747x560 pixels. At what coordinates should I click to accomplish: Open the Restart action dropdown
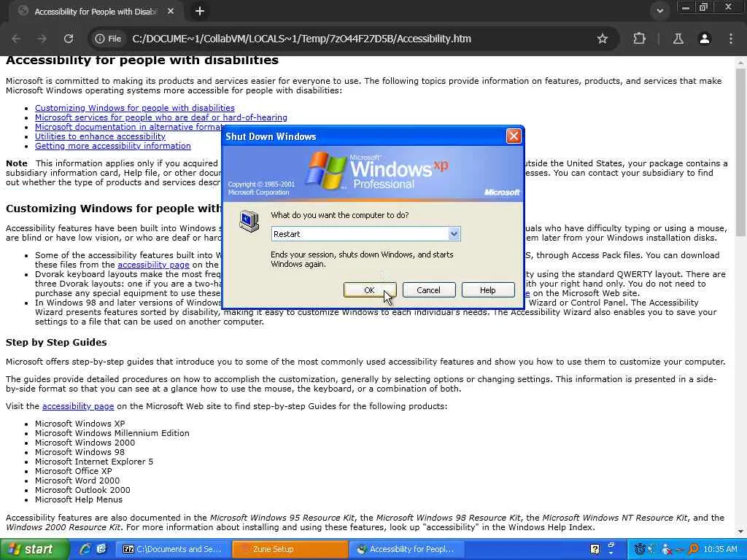point(454,234)
